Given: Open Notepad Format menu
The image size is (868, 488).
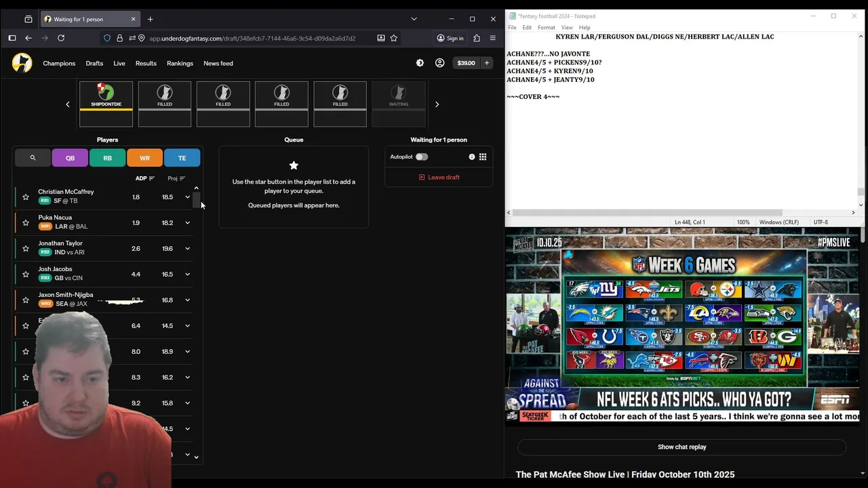Looking at the screenshot, I should point(547,28).
